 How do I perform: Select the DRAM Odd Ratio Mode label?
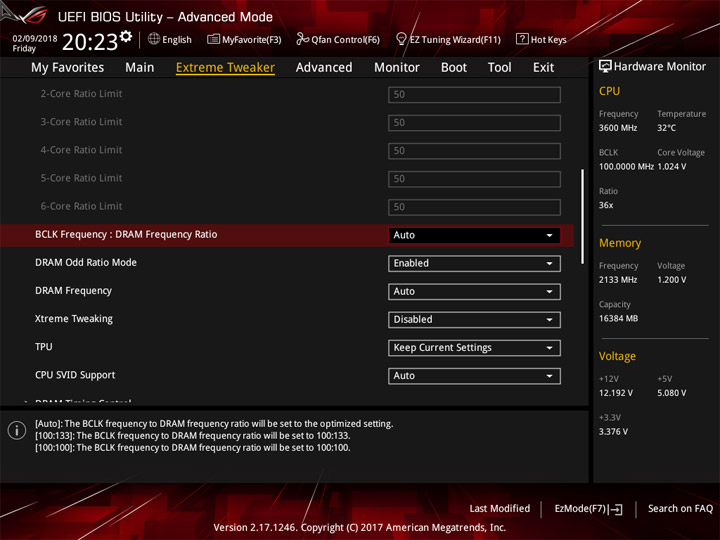point(86,263)
